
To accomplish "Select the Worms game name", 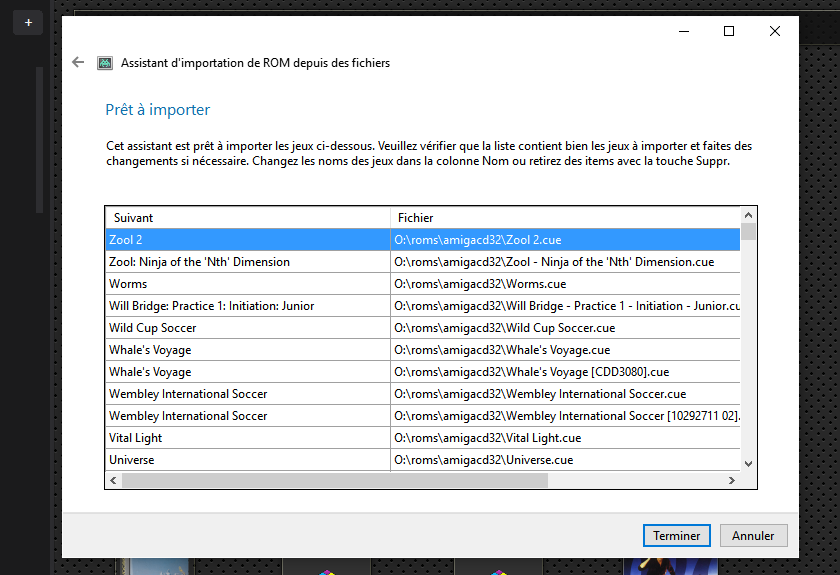I will [x=248, y=283].
